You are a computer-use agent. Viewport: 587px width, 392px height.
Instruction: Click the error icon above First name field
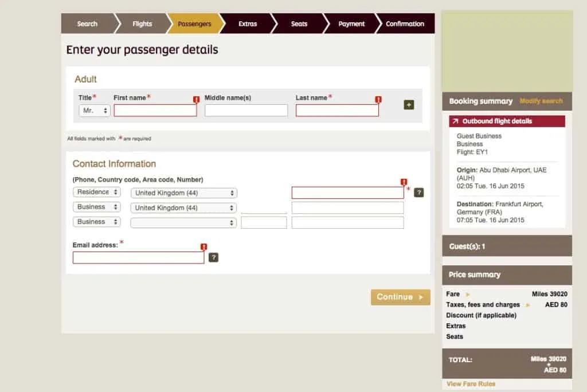coord(196,100)
